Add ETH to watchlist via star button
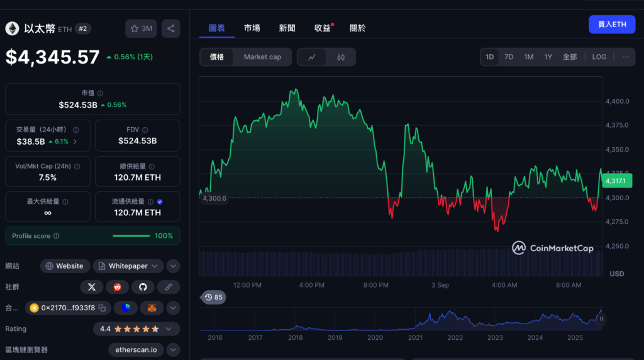Viewport: 644px width, 360px height. click(141, 28)
